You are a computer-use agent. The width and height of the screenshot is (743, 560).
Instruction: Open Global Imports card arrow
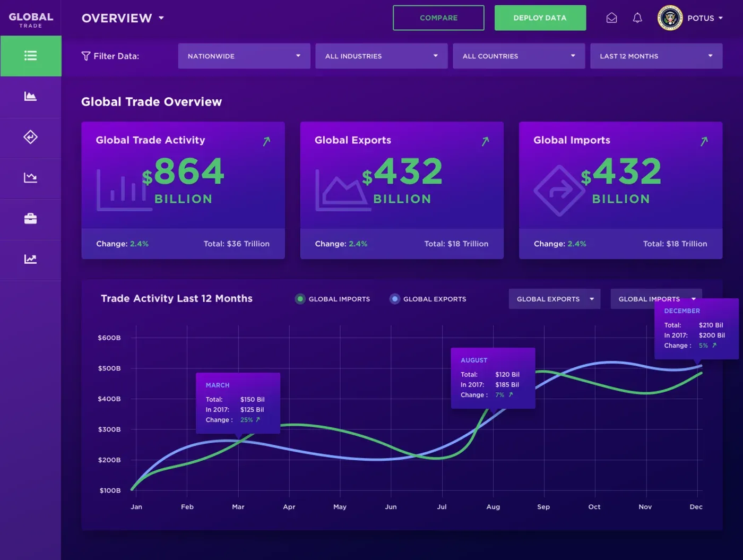704,141
